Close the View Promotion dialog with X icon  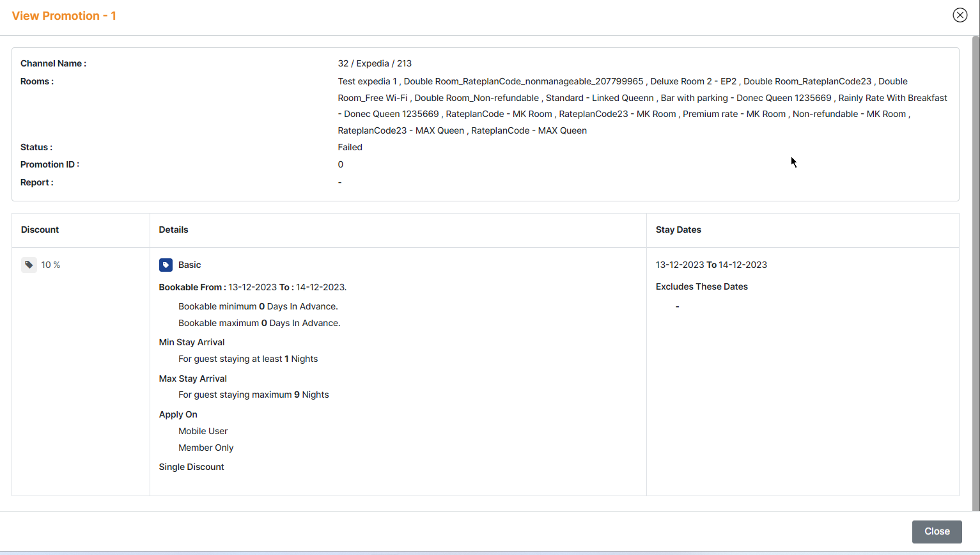(x=960, y=15)
